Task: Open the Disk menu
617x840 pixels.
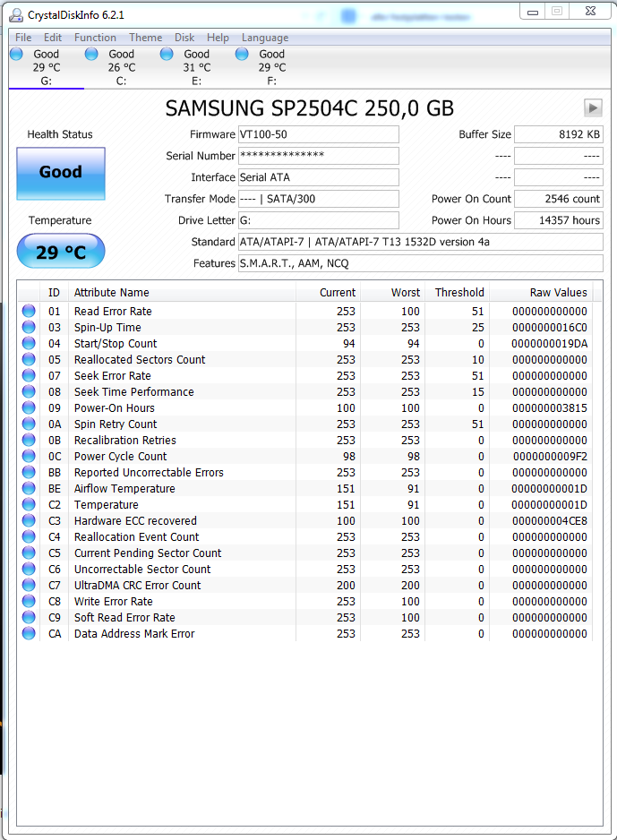Action: (x=184, y=38)
